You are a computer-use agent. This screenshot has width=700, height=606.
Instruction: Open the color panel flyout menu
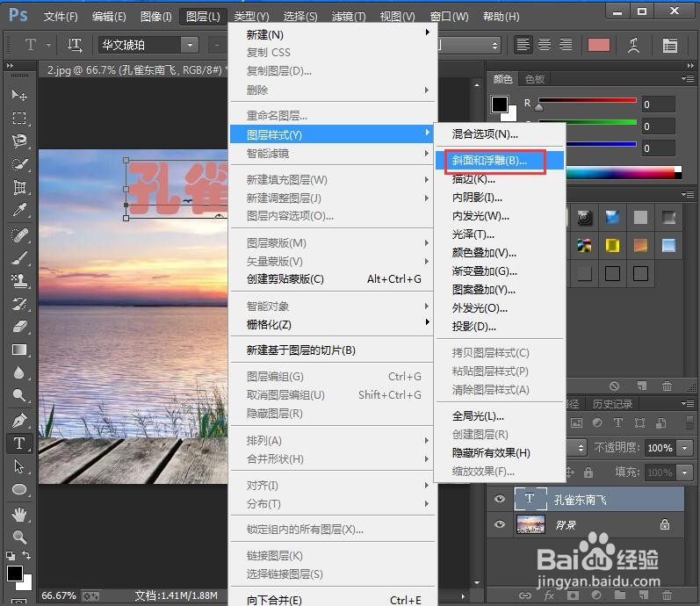688,78
